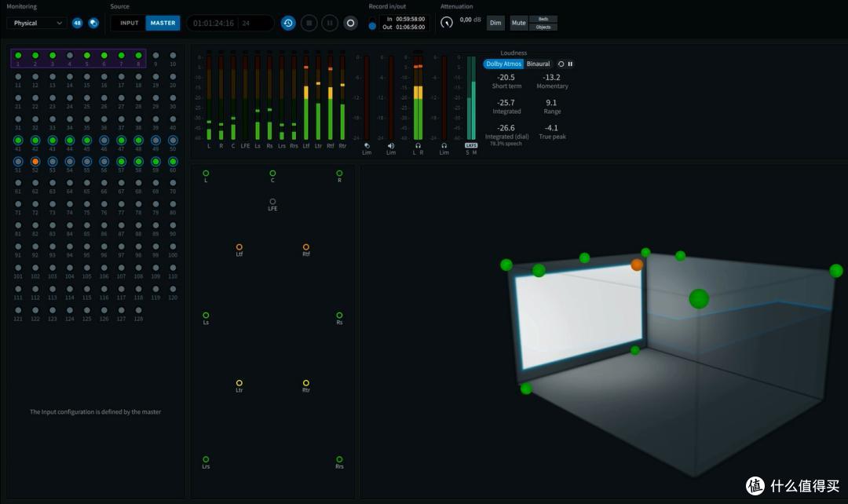The width and height of the screenshot is (848, 504).
Task: Switch source to INPUT
Action: pyautogui.click(x=129, y=24)
